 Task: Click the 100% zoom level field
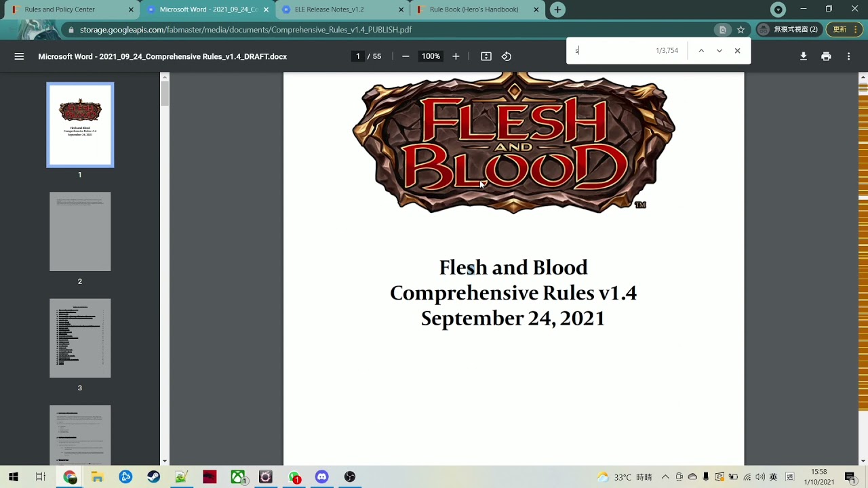coord(431,56)
